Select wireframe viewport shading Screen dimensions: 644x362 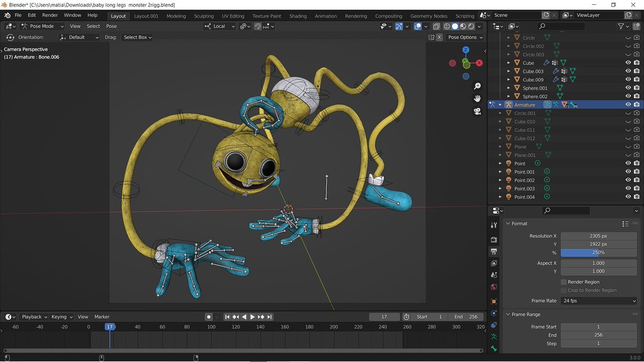[x=447, y=26]
